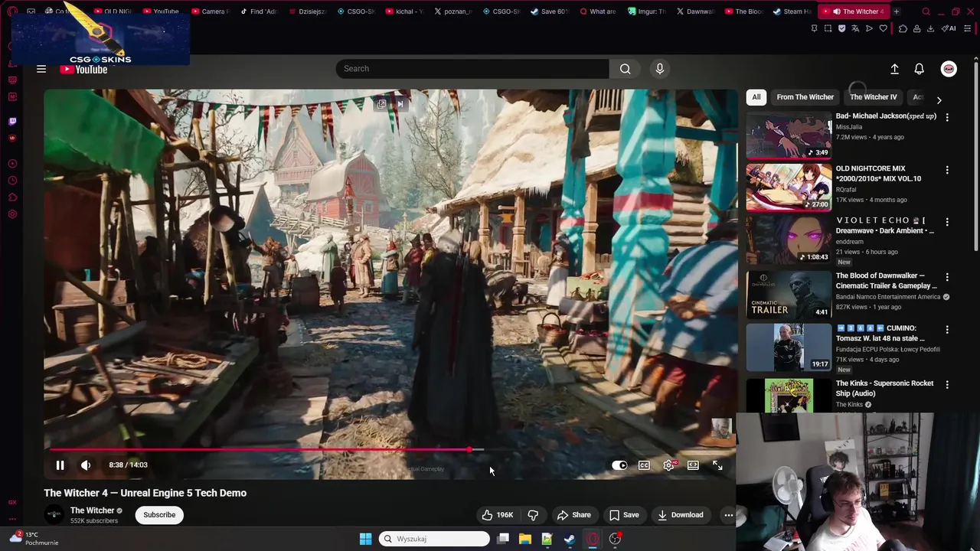Open Steam from the taskbar

pos(570,539)
